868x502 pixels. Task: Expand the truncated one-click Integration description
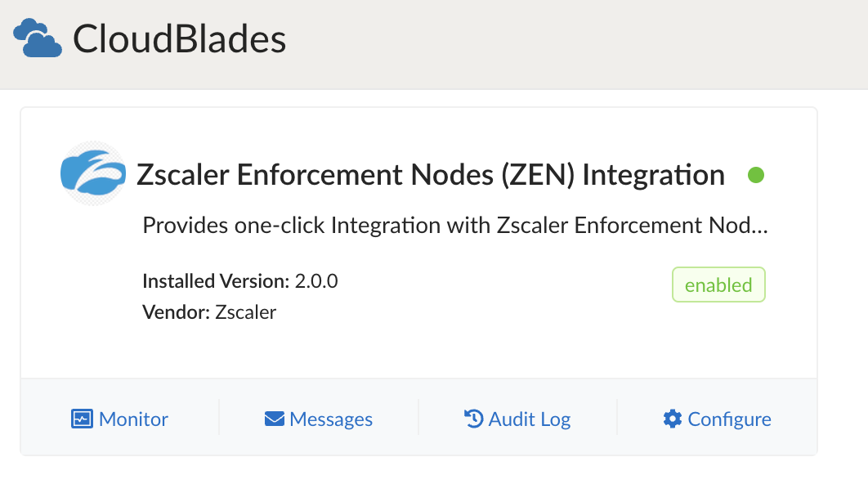[x=454, y=226]
